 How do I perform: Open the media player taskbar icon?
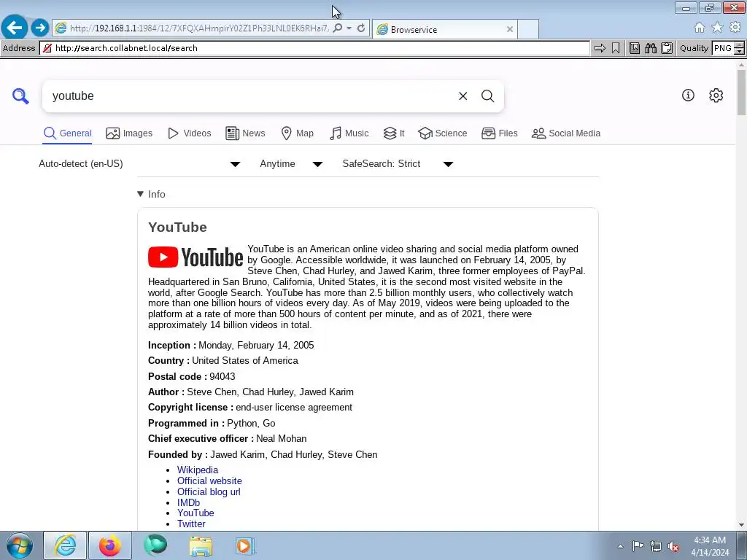pyautogui.click(x=245, y=545)
